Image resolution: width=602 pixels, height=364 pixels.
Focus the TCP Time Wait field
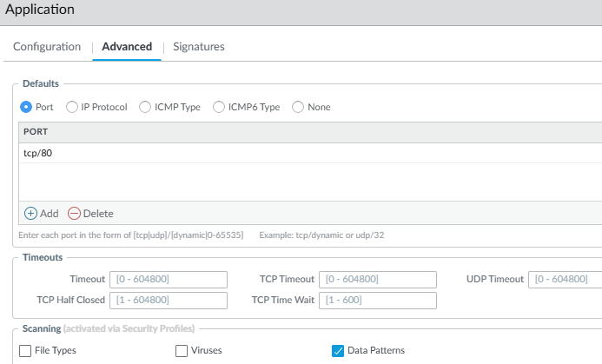(x=378, y=300)
